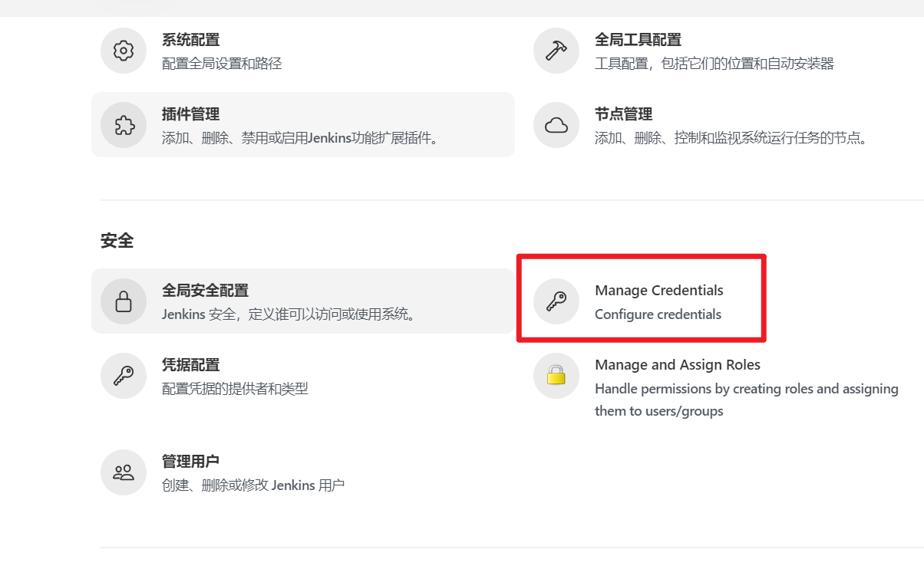924x579 pixels.
Task: Click the people icon for 管理用户
Action: coord(123,472)
